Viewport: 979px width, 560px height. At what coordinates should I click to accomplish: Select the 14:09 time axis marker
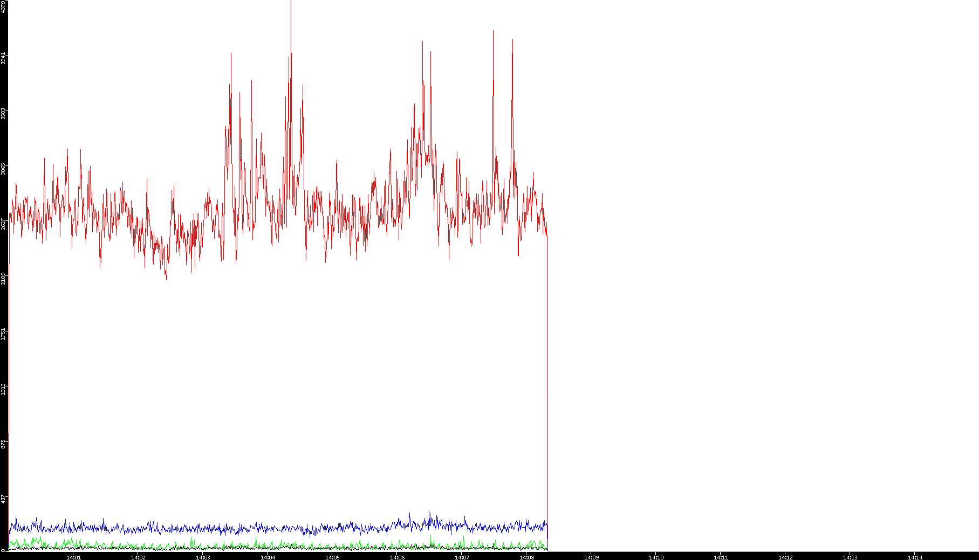(x=591, y=557)
